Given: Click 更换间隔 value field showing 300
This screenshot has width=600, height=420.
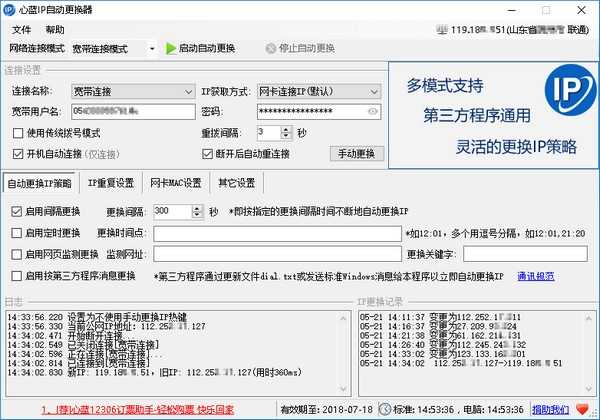Looking at the screenshot, I should click(x=173, y=212).
